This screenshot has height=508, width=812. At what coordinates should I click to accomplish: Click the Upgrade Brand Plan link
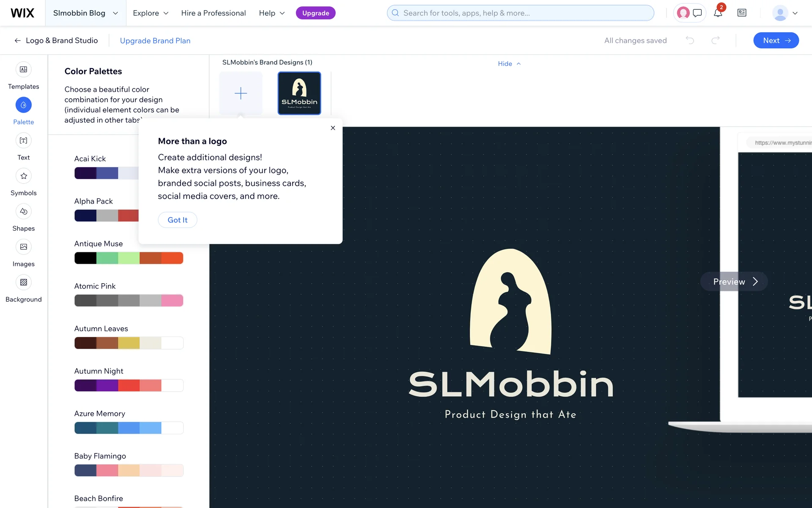(155, 41)
